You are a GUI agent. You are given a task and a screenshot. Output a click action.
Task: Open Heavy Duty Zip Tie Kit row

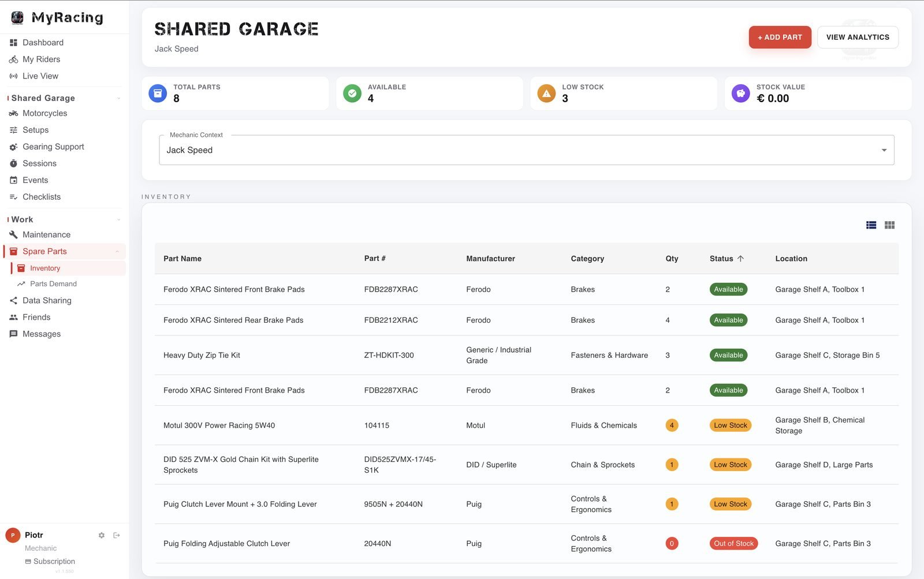pyautogui.click(x=527, y=355)
